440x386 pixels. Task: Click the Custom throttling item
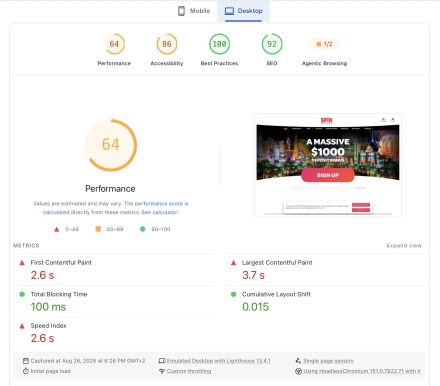pos(189,371)
